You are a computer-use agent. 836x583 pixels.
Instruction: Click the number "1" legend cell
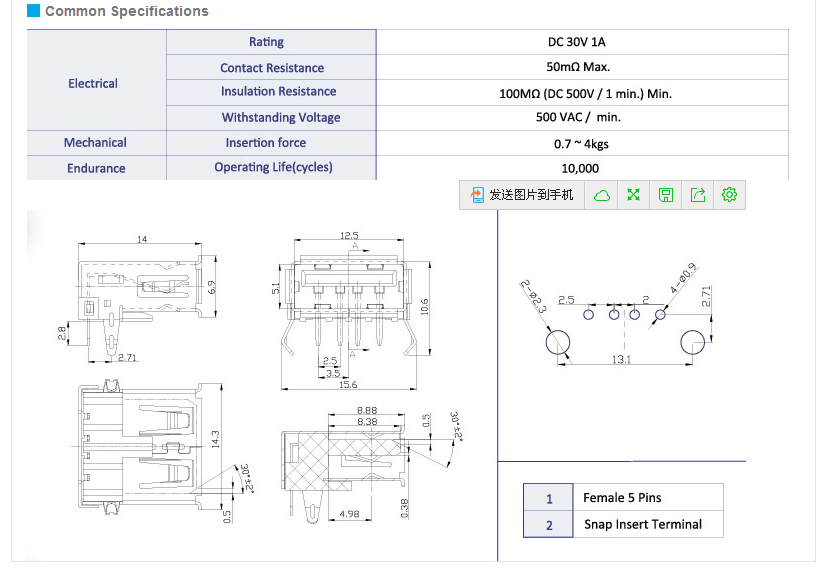(549, 498)
